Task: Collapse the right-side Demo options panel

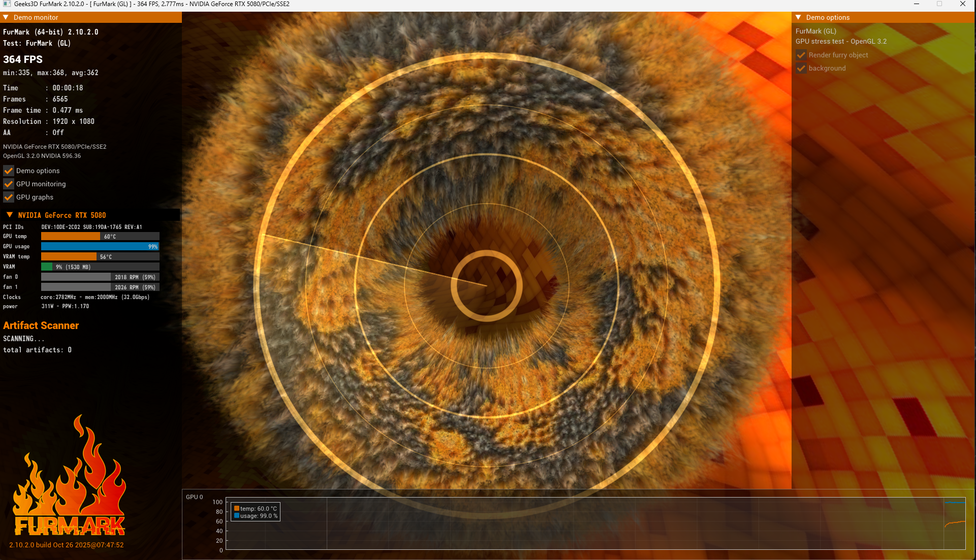Action: point(798,17)
